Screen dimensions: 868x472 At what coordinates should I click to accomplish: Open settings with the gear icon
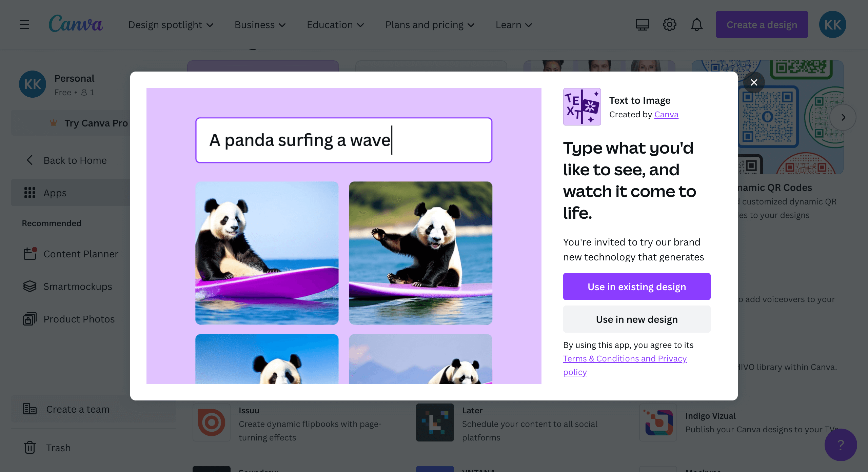670,24
